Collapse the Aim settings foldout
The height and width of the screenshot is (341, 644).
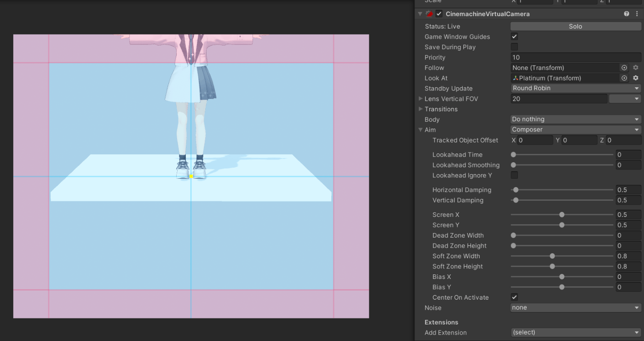pyautogui.click(x=420, y=130)
